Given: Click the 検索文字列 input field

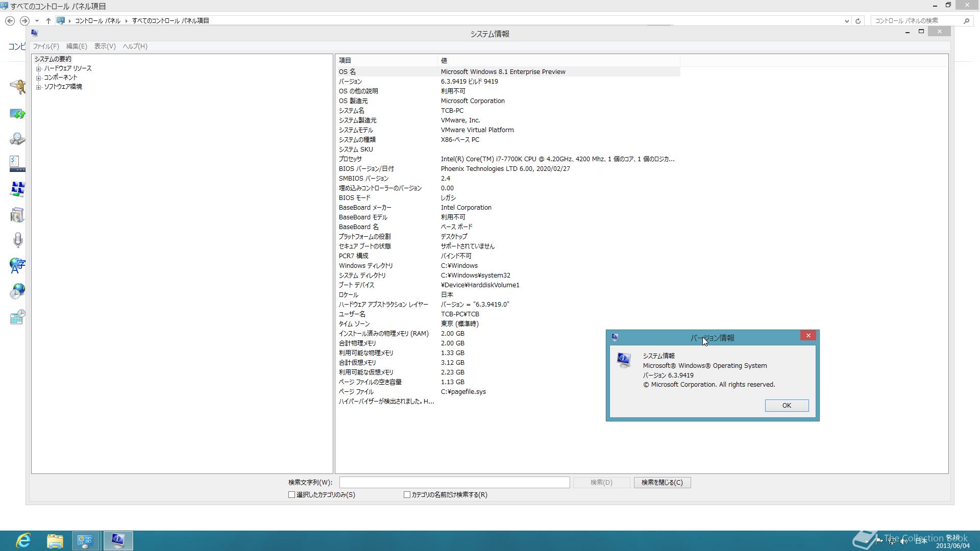Looking at the screenshot, I should (454, 483).
